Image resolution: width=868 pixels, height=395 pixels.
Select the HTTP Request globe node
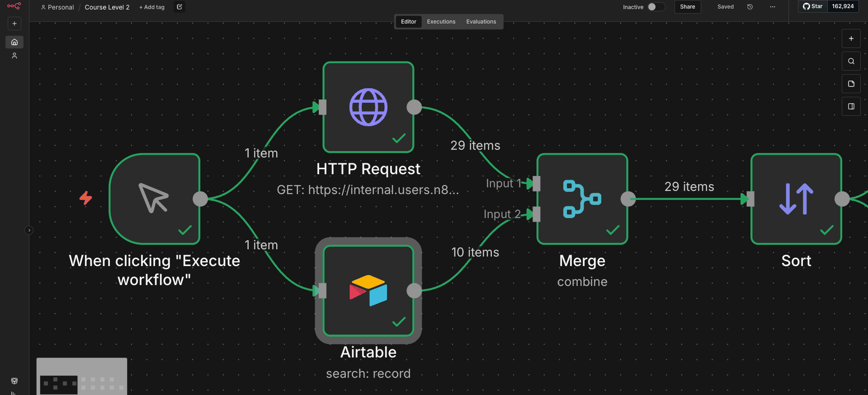click(x=368, y=107)
